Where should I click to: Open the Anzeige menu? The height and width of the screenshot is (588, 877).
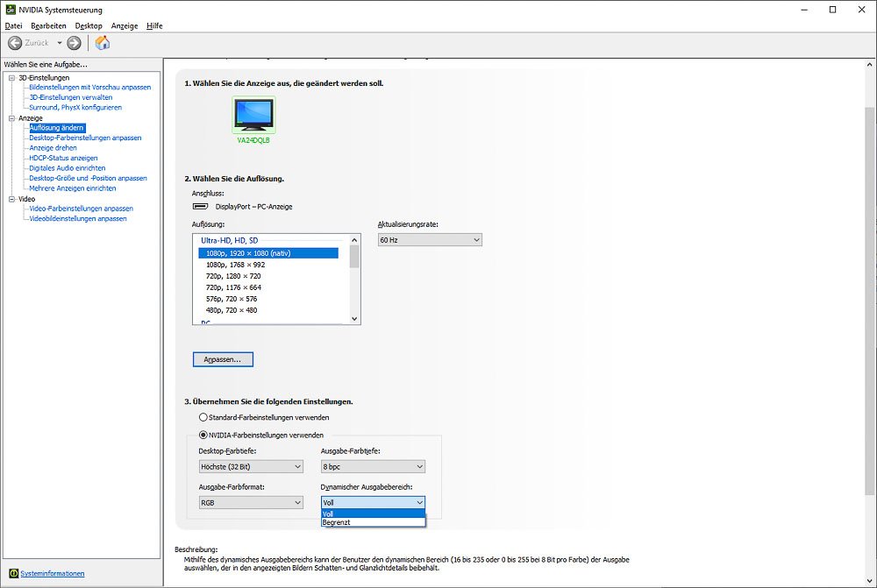tap(125, 25)
